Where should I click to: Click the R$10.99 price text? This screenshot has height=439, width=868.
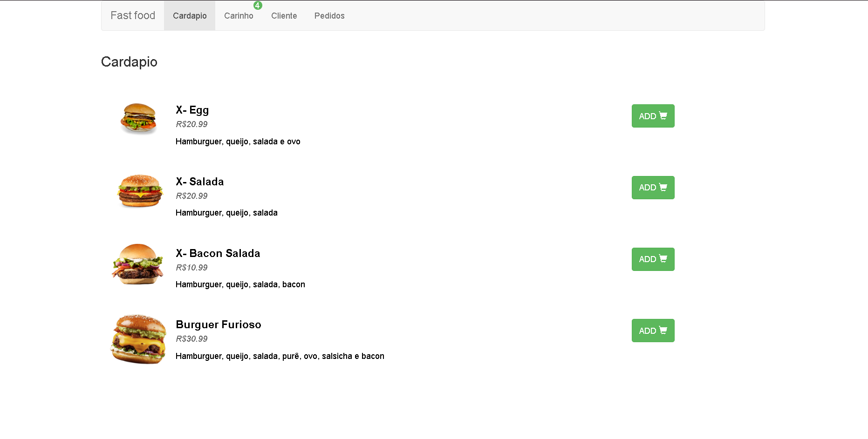[x=191, y=268]
